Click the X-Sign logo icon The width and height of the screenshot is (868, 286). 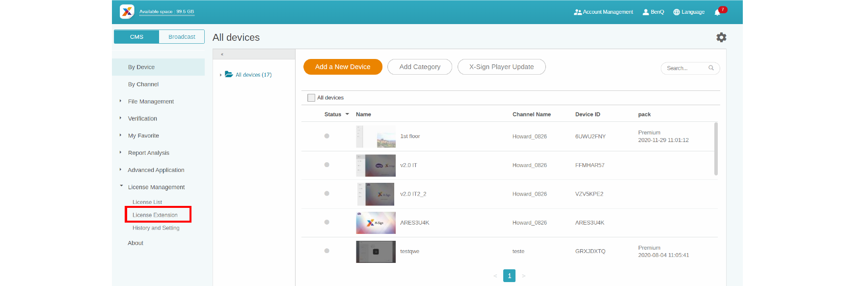coord(127,12)
